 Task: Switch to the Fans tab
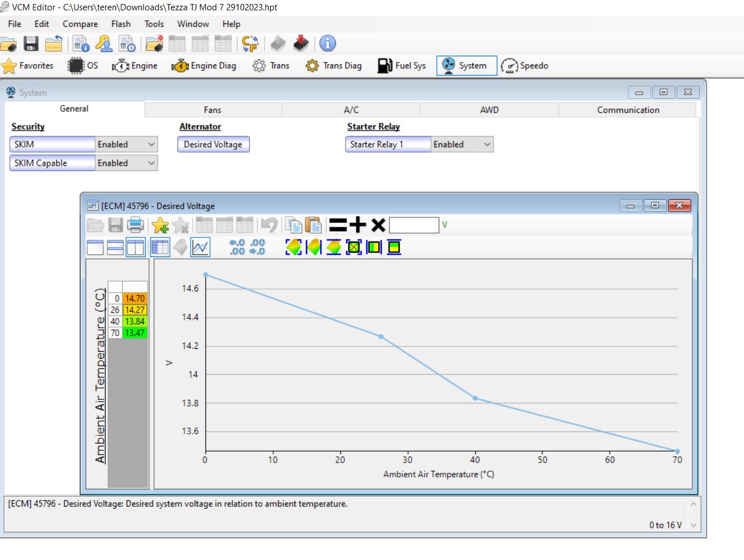[x=212, y=110]
